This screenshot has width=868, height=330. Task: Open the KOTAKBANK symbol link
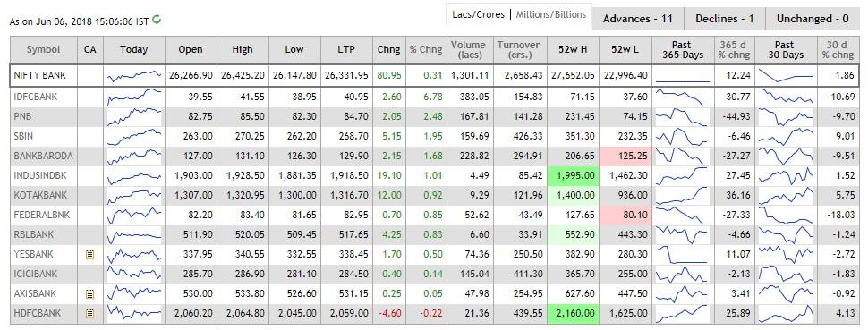(40, 196)
